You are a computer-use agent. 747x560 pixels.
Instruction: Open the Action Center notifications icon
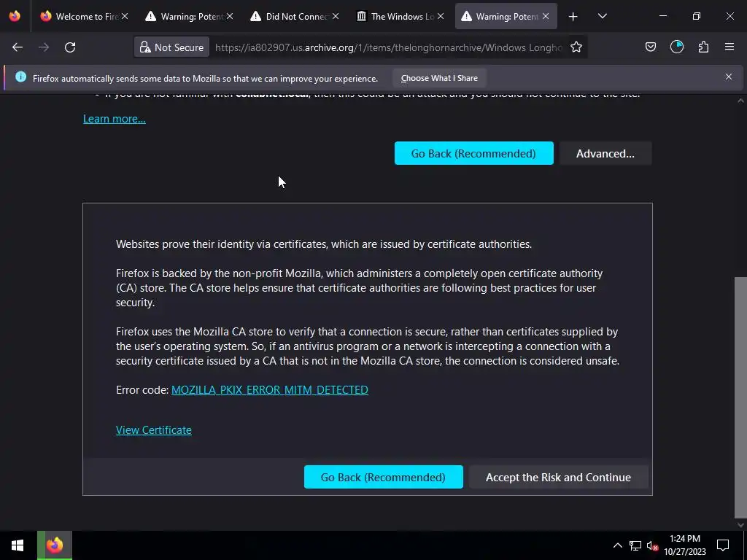(723, 545)
